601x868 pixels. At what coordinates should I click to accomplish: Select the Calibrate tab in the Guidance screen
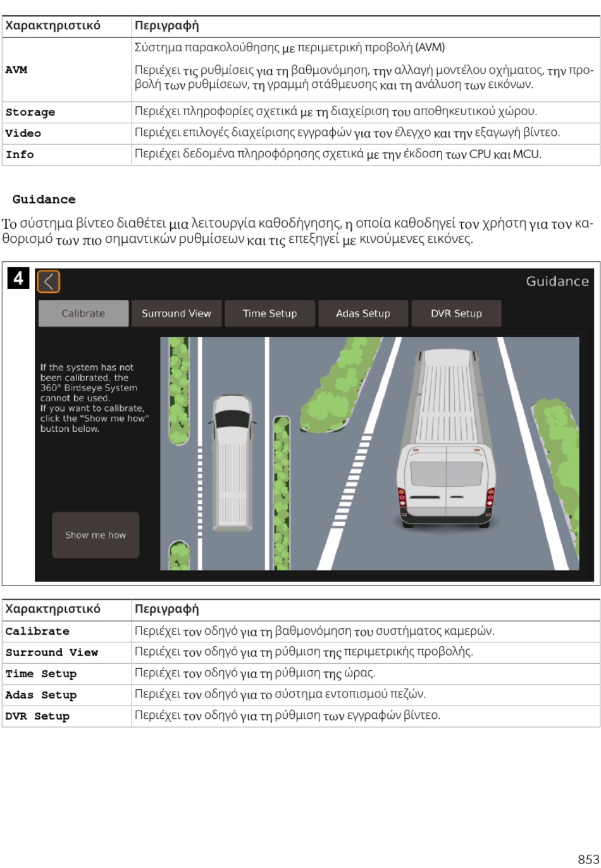click(x=84, y=314)
